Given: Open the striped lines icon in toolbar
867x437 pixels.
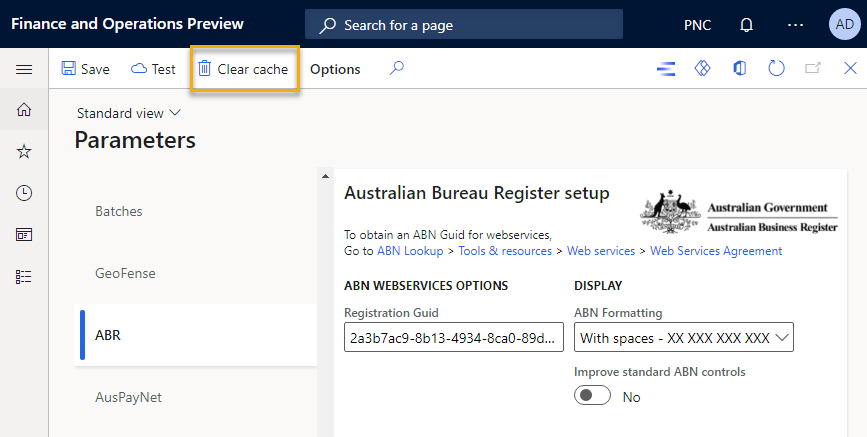Looking at the screenshot, I should (x=666, y=69).
